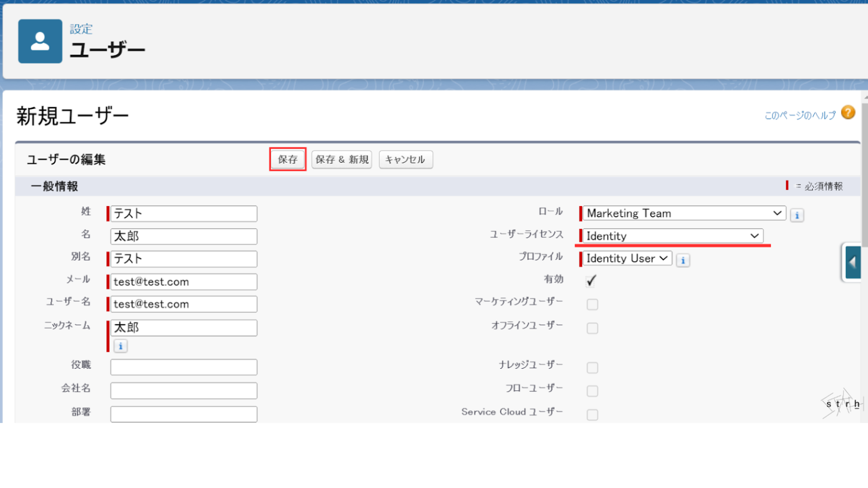
Task: Click the blue collapse arrow on the right edge
Action: coord(853,262)
